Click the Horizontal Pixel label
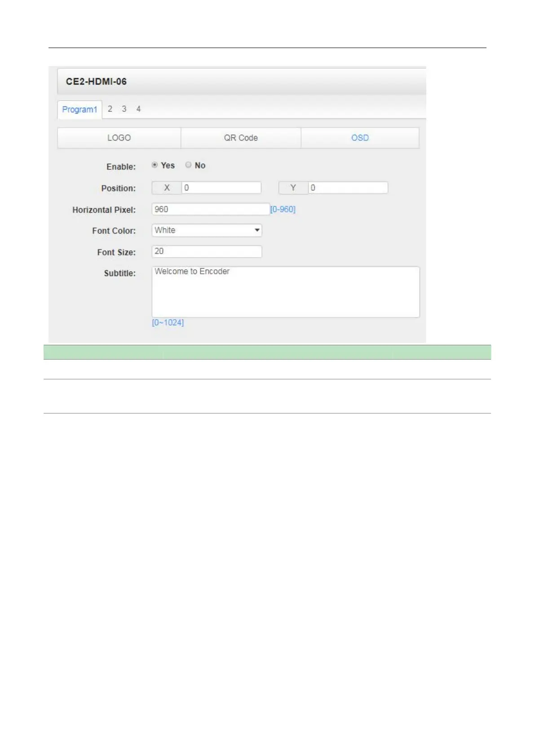The image size is (535, 756). (x=104, y=210)
